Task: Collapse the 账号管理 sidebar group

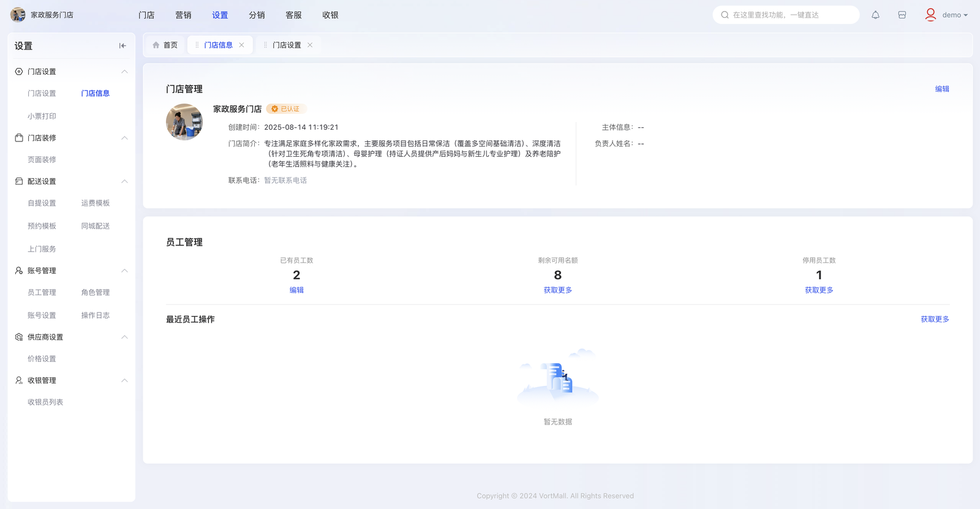Action: 124,271
